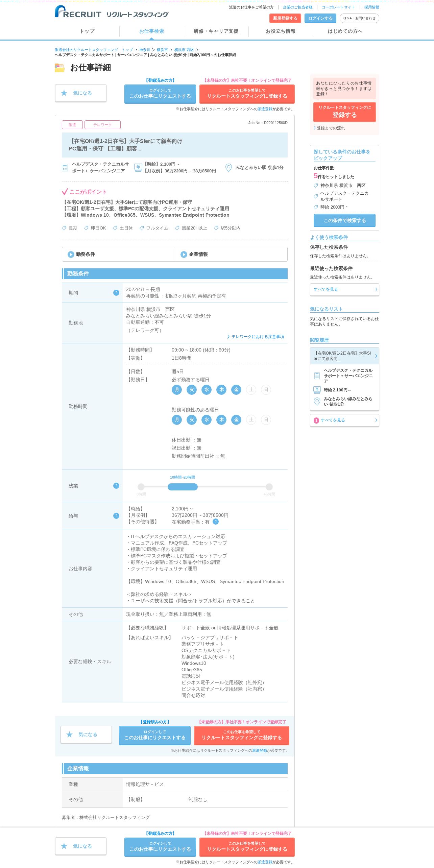The height and width of the screenshot is (868, 434).
Task: Click middle 気になる button above 企業情報
Action: (86, 734)
